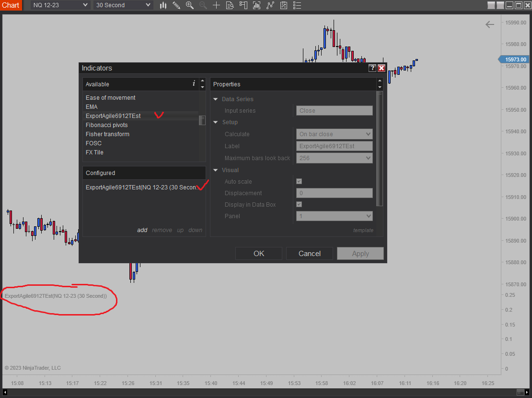Click the 'template' link in Properties

[363, 230]
